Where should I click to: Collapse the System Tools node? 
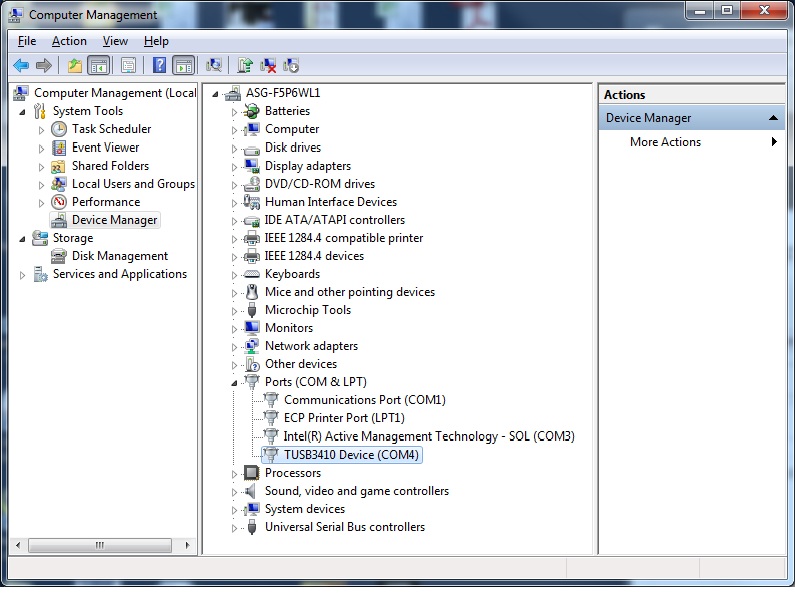tap(22, 112)
